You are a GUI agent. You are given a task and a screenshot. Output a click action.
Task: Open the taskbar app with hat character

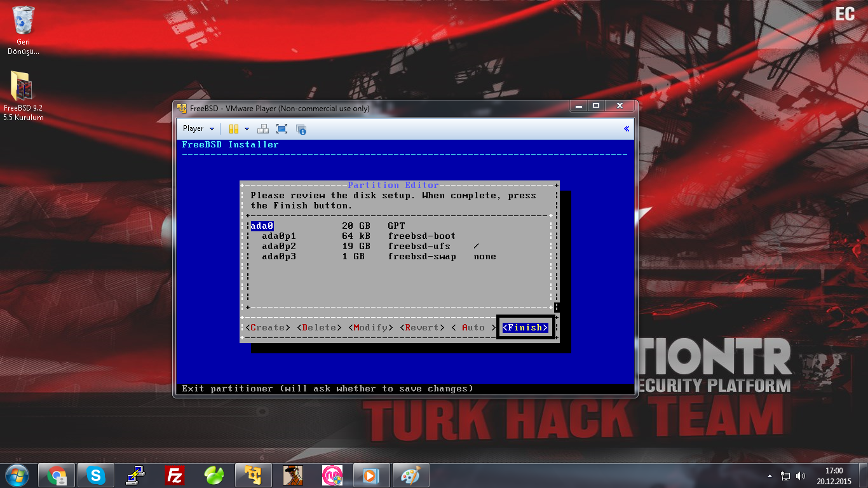(x=293, y=475)
